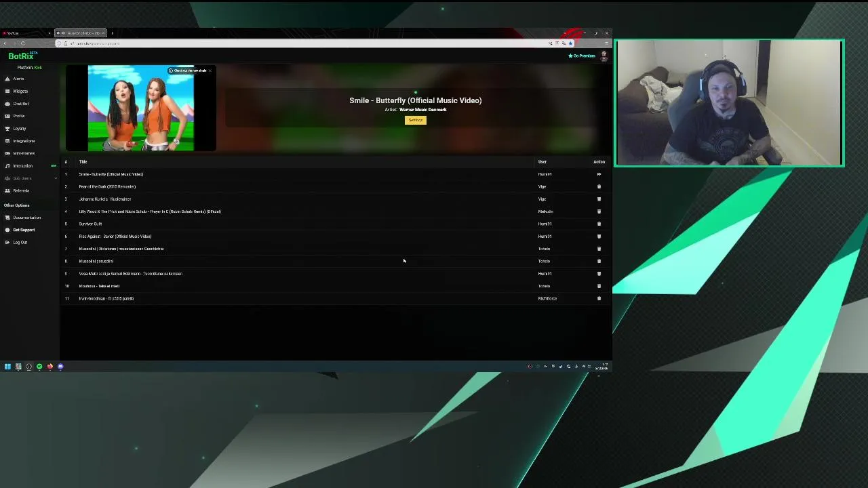Screen dimensions: 868x488
Task: Click 'Warner Music Denmark' artist name
Action: point(422,110)
